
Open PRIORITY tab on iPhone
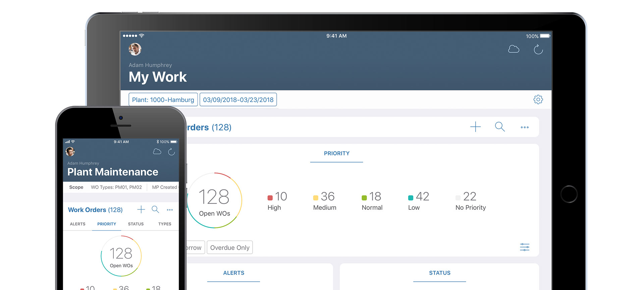[107, 224]
